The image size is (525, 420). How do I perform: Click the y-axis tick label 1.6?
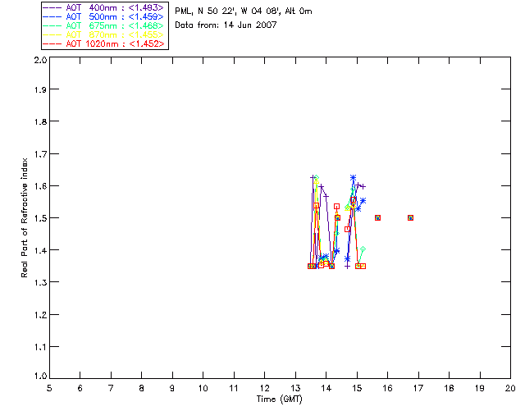tap(40, 186)
